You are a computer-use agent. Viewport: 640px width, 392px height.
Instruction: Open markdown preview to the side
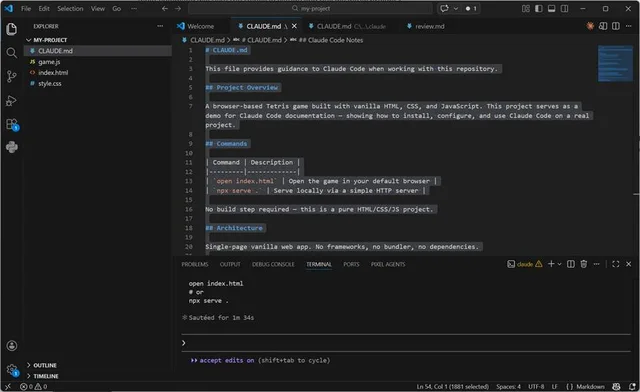(603, 26)
